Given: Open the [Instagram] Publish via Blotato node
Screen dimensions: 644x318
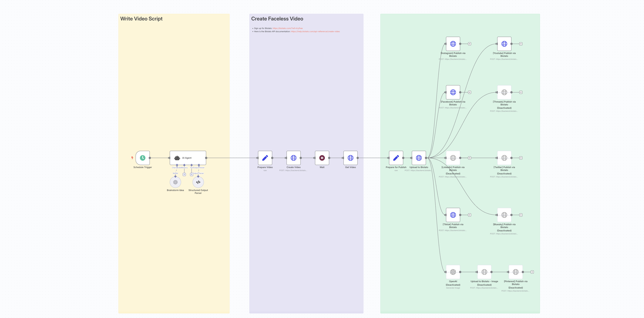Looking at the screenshot, I should pos(453,44).
